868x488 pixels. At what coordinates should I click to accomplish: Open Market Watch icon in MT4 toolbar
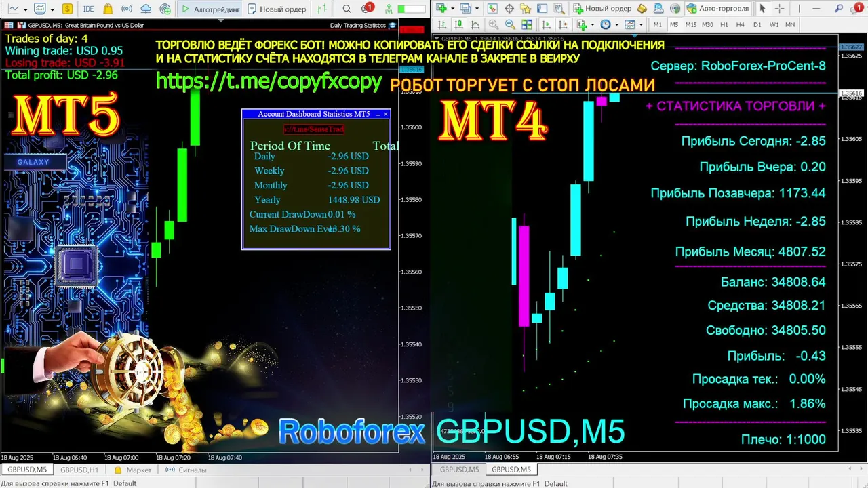point(492,9)
